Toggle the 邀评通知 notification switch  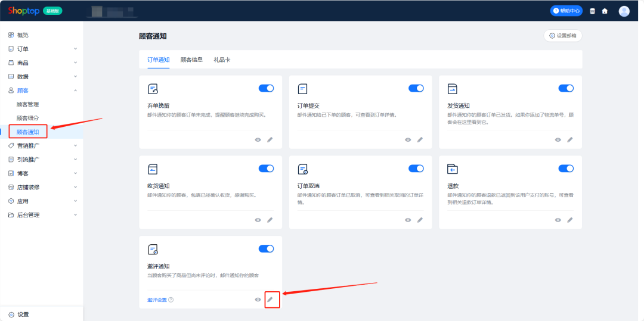266,248
